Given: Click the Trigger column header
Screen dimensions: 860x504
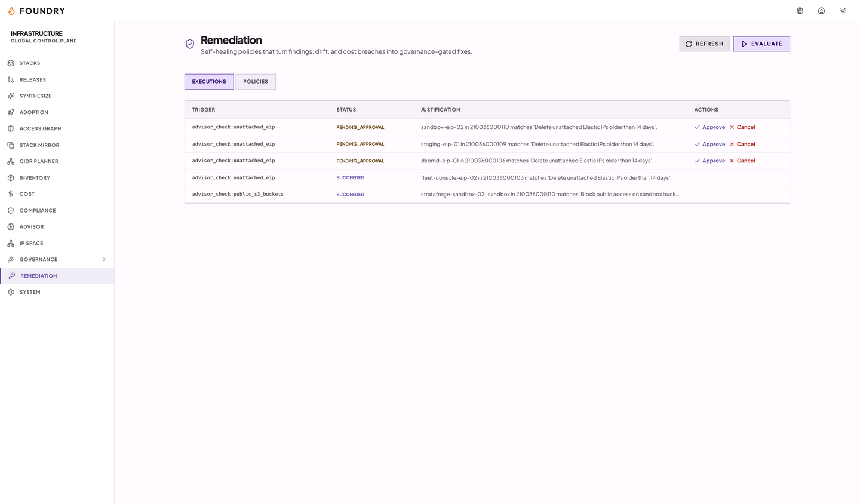Looking at the screenshot, I should click(204, 110).
